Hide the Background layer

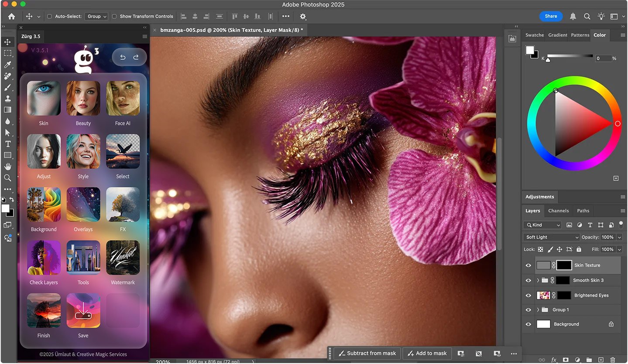(x=528, y=324)
